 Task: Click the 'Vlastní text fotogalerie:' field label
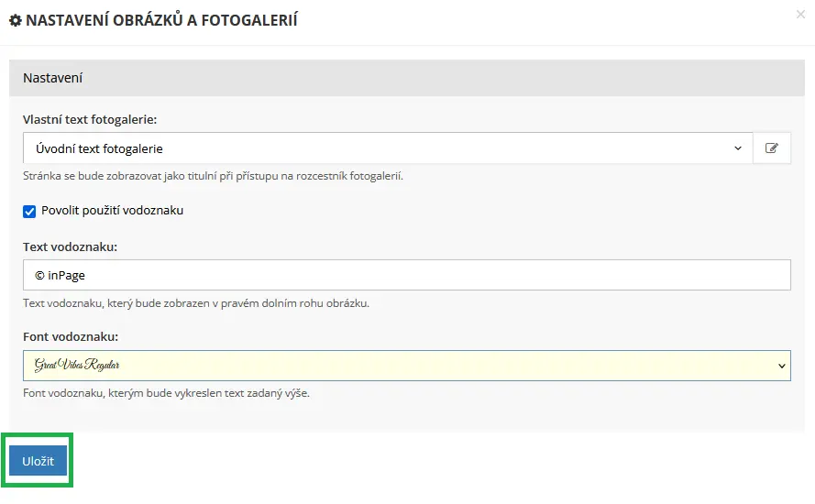pyautogui.click(x=90, y=119)
